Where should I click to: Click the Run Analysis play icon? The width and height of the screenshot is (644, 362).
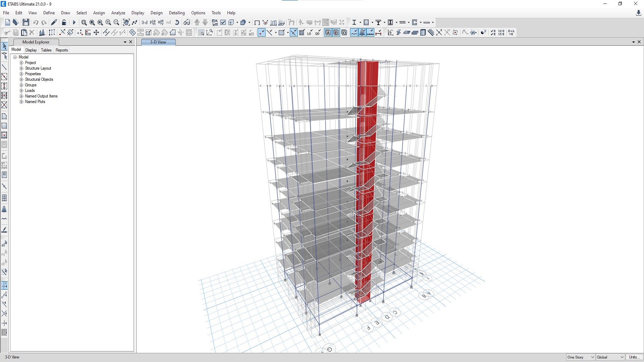pyautogui.click(x=74, y=22)
